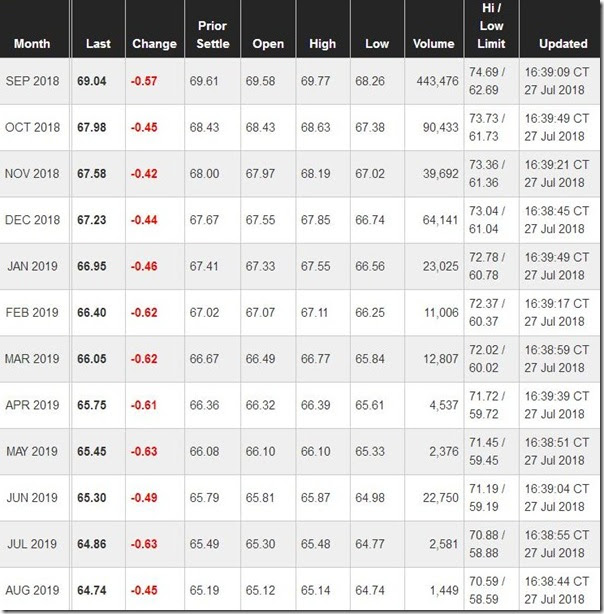Click the Prior Settle column header
The height and width of the screenshot is (614, 604).
click(x=212, y=35)
